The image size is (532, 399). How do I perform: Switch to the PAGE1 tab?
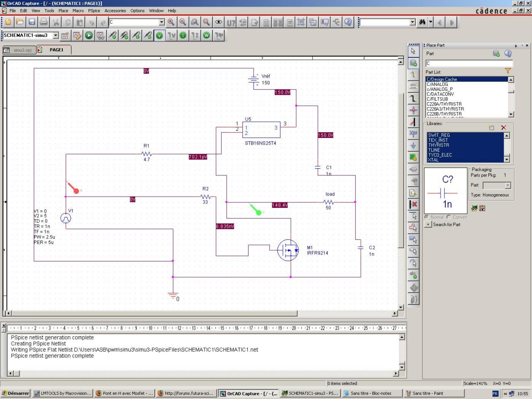54,50
